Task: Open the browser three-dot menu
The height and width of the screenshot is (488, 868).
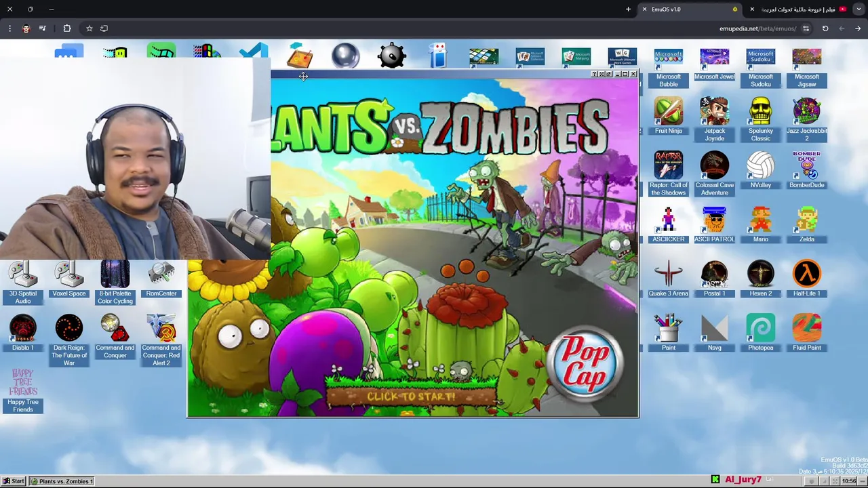Action: (9, 28)
